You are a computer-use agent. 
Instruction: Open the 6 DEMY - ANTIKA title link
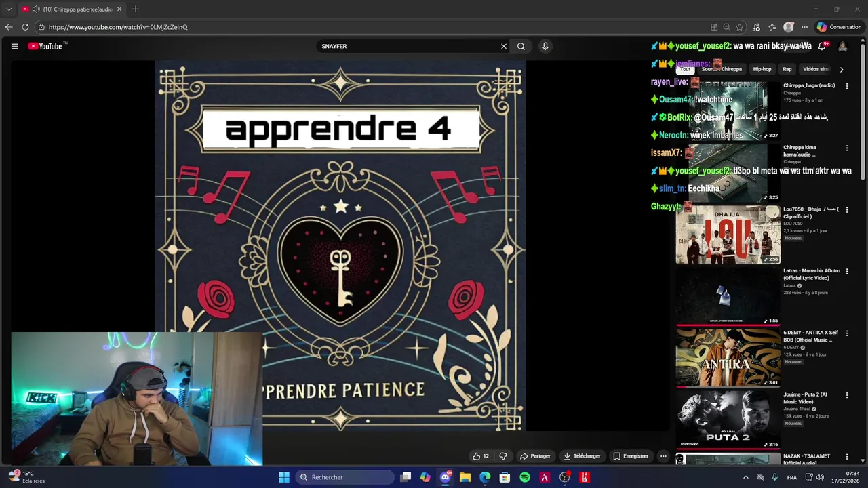810,336
